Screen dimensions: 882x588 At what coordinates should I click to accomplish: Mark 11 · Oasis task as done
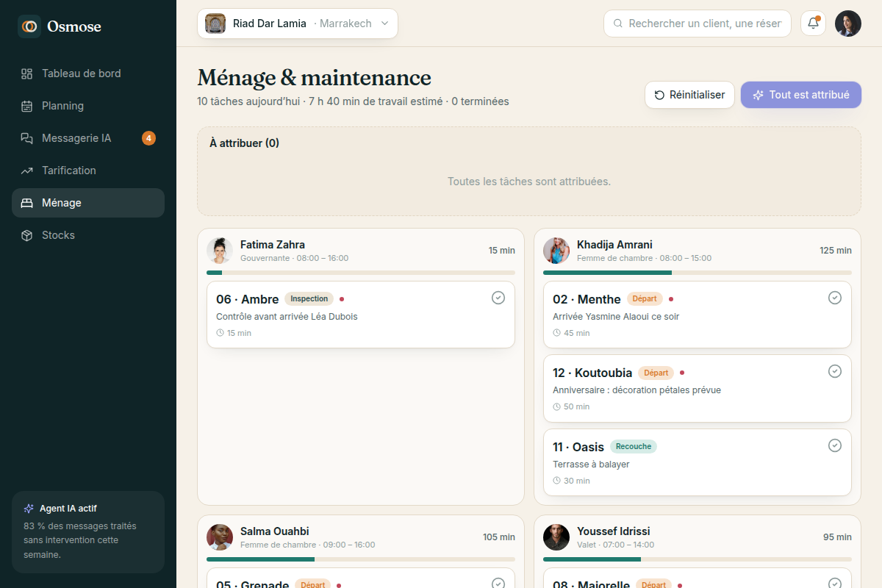(x=835, y=445)
